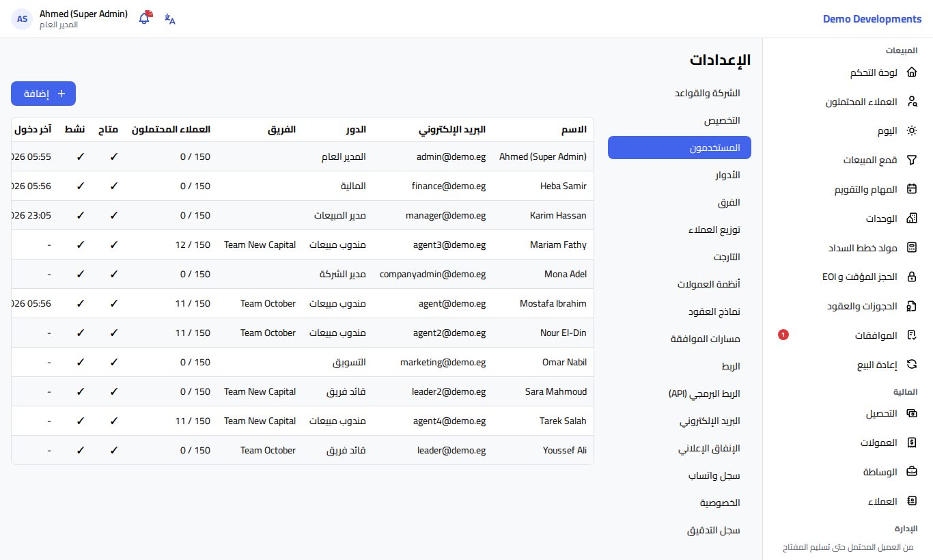Click Team New Capital in Tarek Salah row
The image size is (933, 560).
(x=260, y=421)
